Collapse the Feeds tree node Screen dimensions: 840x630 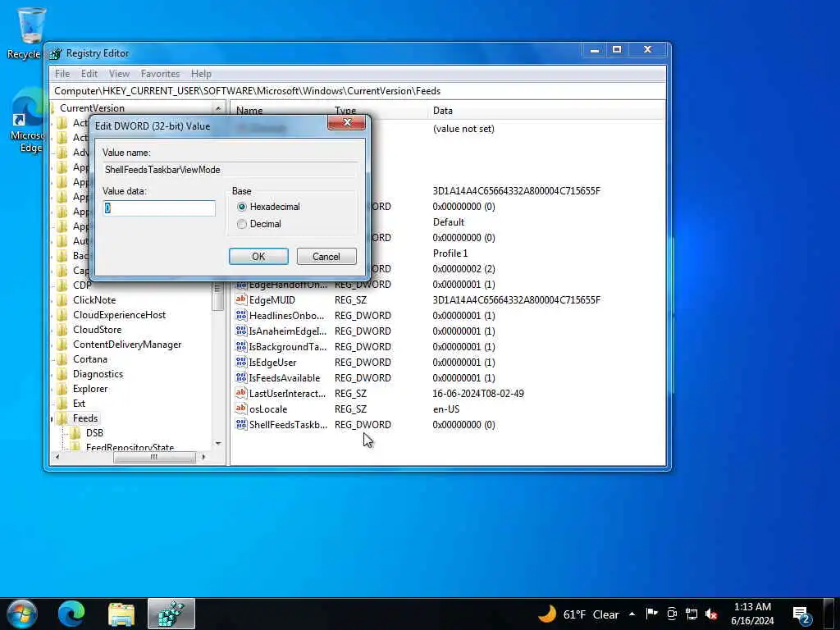coord(52,418)
